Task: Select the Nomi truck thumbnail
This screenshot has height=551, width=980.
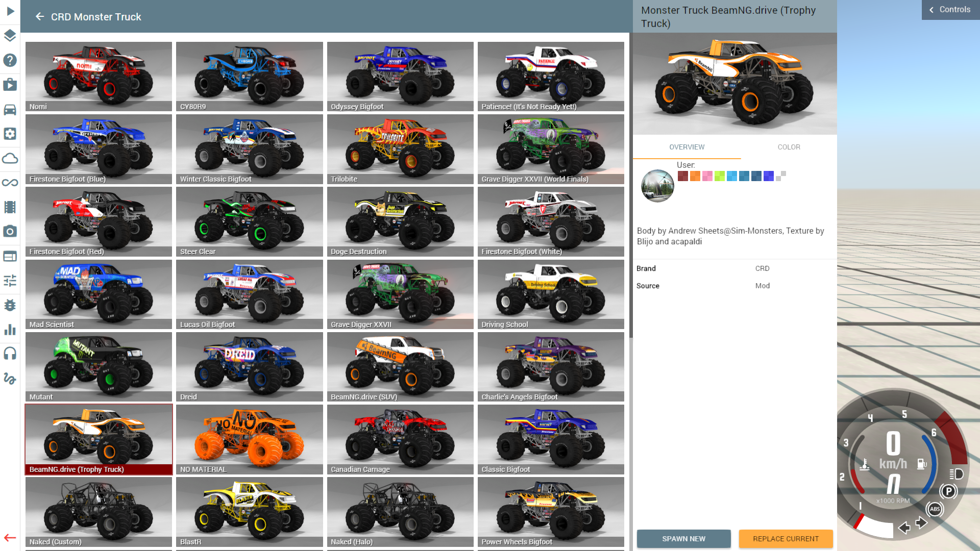Action: (x=99, y=77)
